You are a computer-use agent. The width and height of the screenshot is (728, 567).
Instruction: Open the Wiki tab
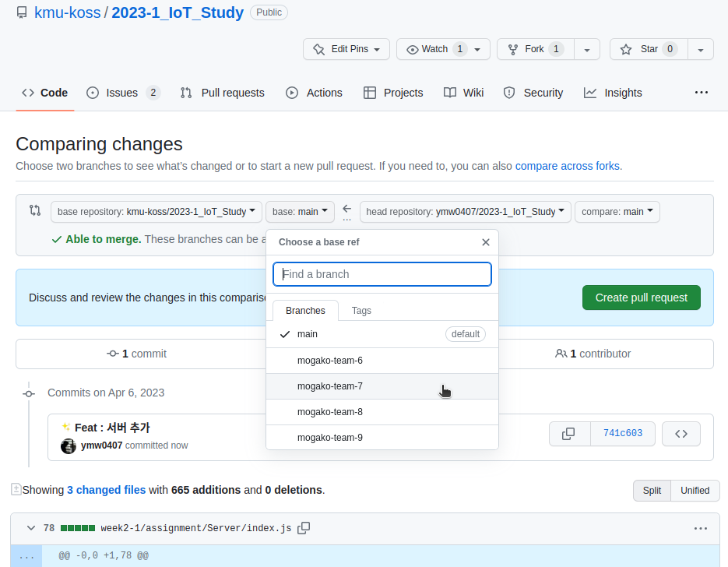(x=464, y=93)
